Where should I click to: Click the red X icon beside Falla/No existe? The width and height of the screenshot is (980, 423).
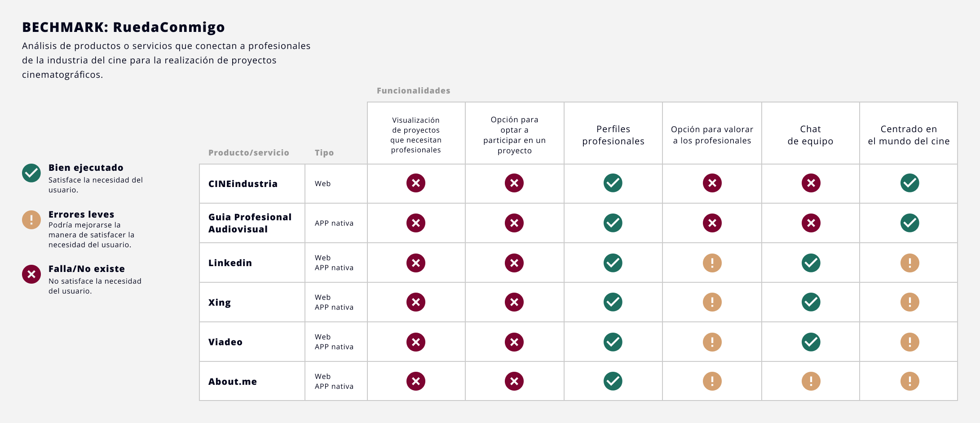click(31, 274)
